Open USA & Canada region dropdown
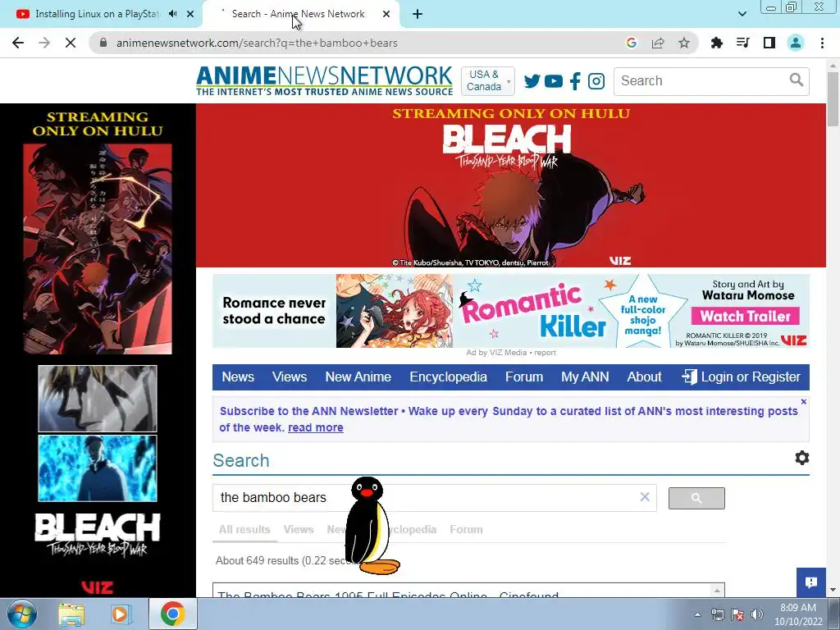840x630 pixels. click(488, 81)
